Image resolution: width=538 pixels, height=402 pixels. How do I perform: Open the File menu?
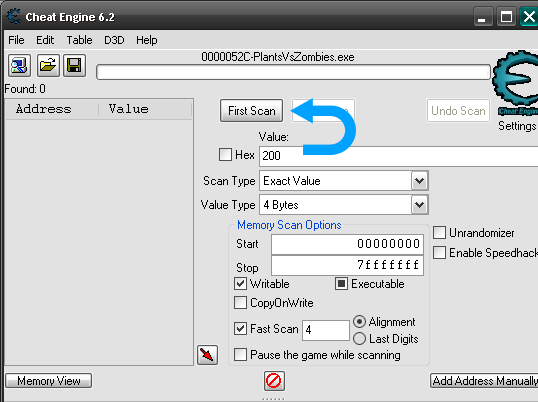[x=16, y=40]
